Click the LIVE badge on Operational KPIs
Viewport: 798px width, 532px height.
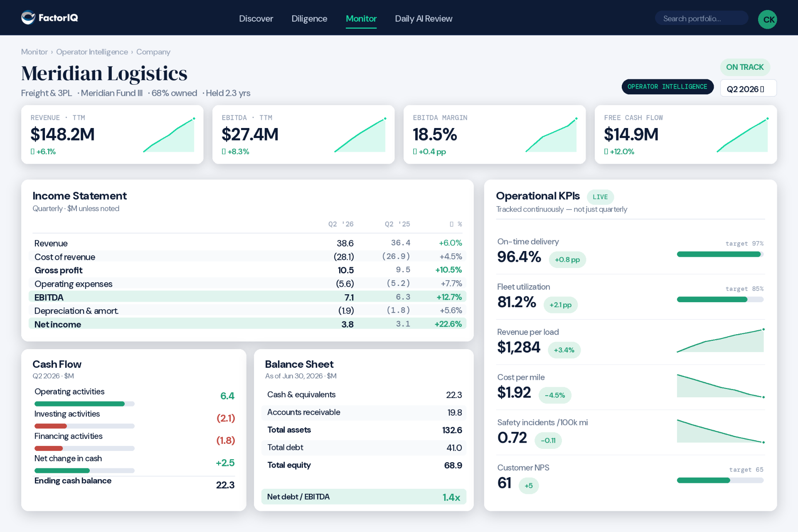point(600,197)
